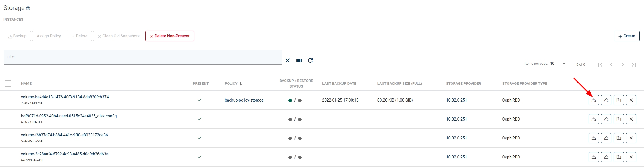Select checkbox for volume-be4d4e13 row
The image size is (644, 167).
point(8,100)
